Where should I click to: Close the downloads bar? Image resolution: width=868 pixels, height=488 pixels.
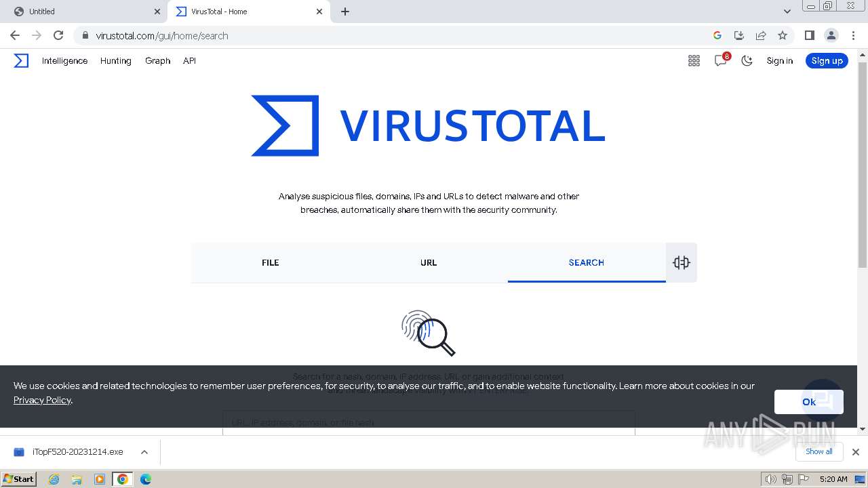pyautogui.click(x=856, y=452)
